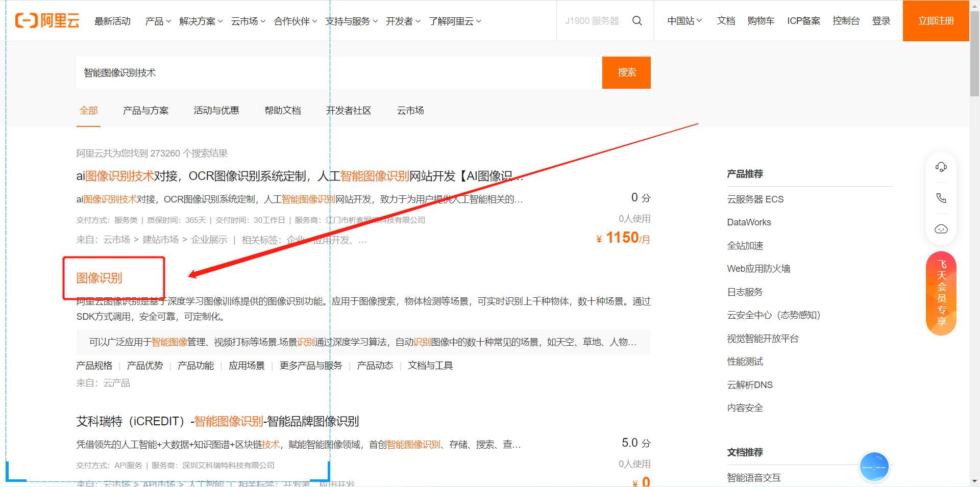Click the cloud robot assistant icon

click(x=941, y=229)
